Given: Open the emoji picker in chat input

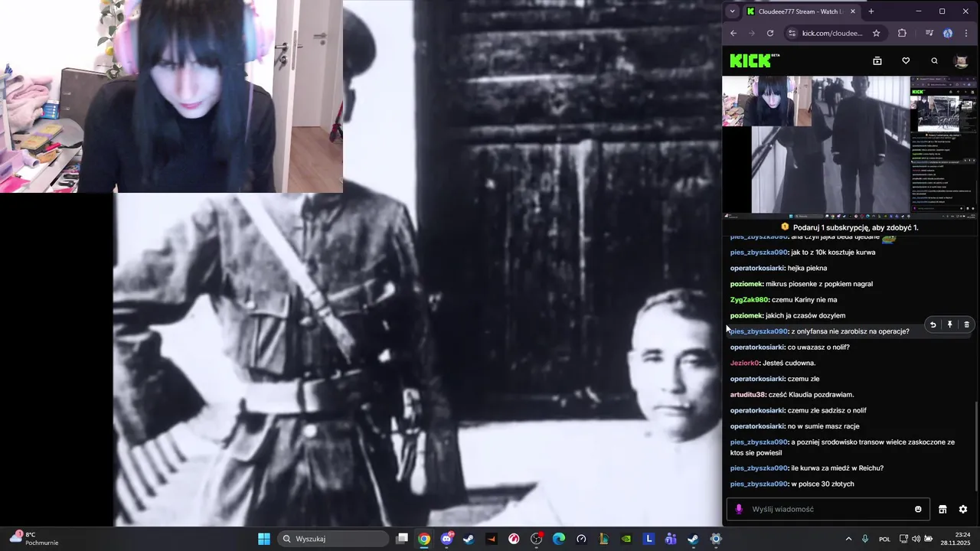Looking at the screenshot, I should point(918,509).
